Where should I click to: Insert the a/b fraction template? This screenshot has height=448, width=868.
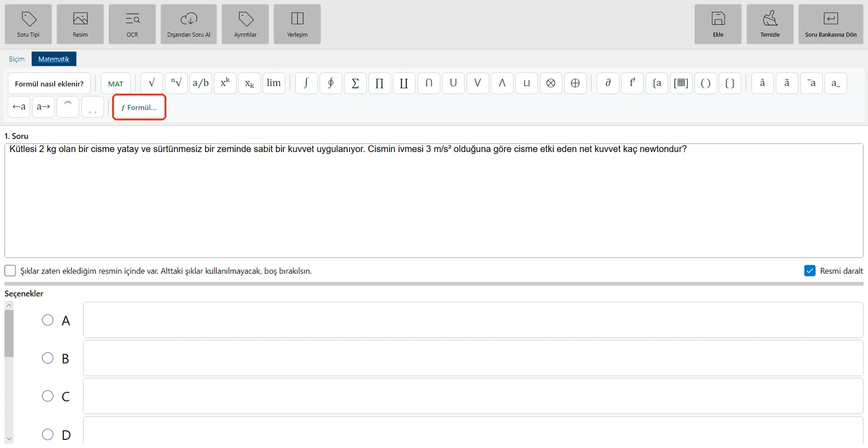[201, 83]
